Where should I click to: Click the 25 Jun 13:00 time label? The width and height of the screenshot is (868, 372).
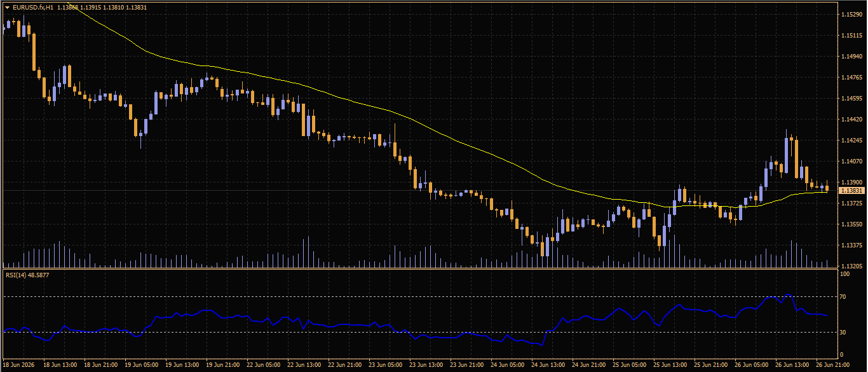670,365
